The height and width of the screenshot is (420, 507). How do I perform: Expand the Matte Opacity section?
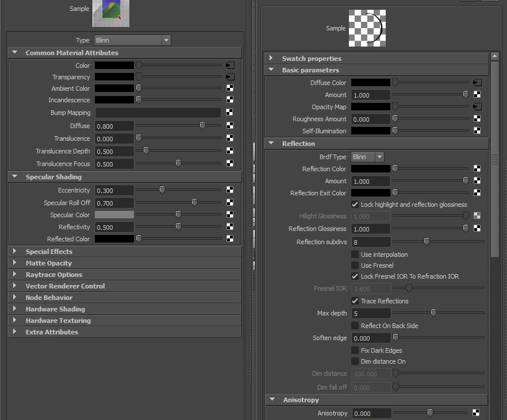point(14,263)
